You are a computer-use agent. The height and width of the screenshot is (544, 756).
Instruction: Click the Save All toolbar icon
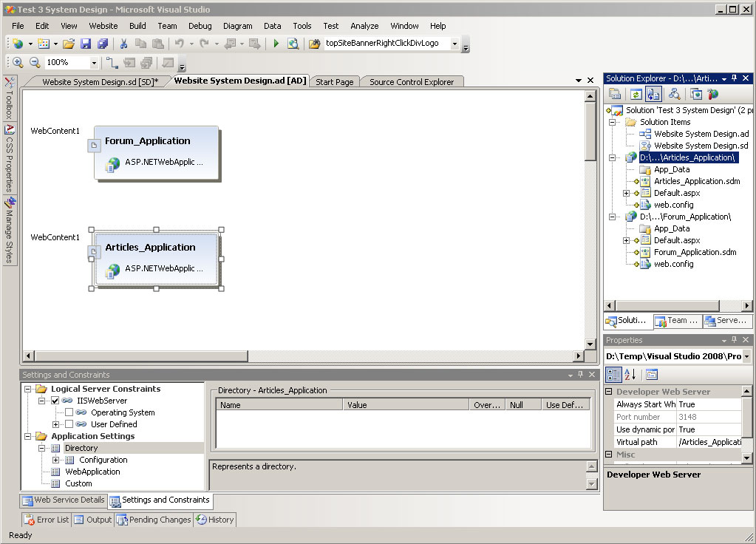pos(103,44)
